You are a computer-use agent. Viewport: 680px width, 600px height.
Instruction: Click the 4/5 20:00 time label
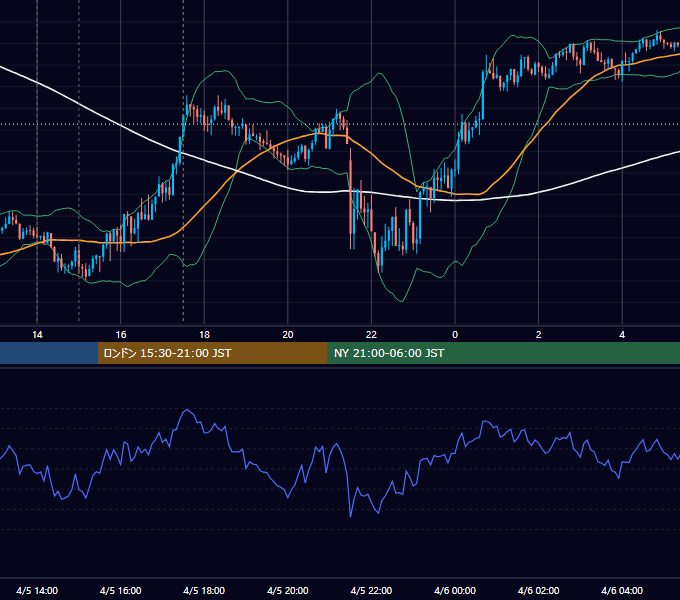pyautogui.click(x=288, y=590)
